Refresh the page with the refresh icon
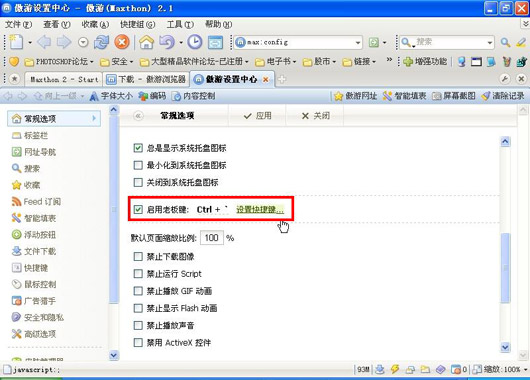530x380 pixels. pos(101,42)
